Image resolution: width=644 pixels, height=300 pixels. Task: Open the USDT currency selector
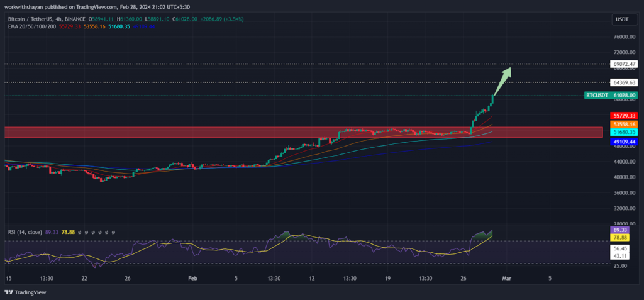(621, 20)
